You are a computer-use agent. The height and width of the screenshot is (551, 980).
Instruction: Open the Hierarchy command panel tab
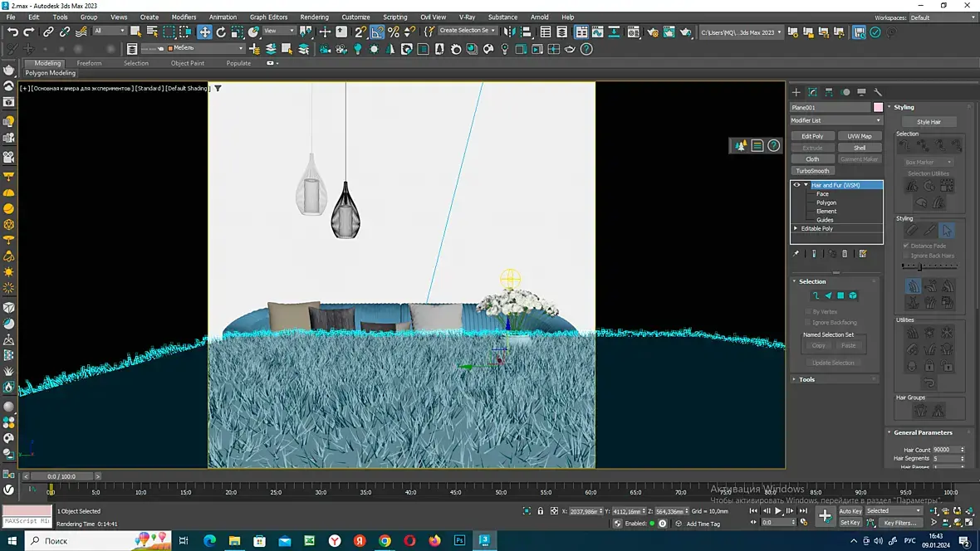click(x=829, y=92)
